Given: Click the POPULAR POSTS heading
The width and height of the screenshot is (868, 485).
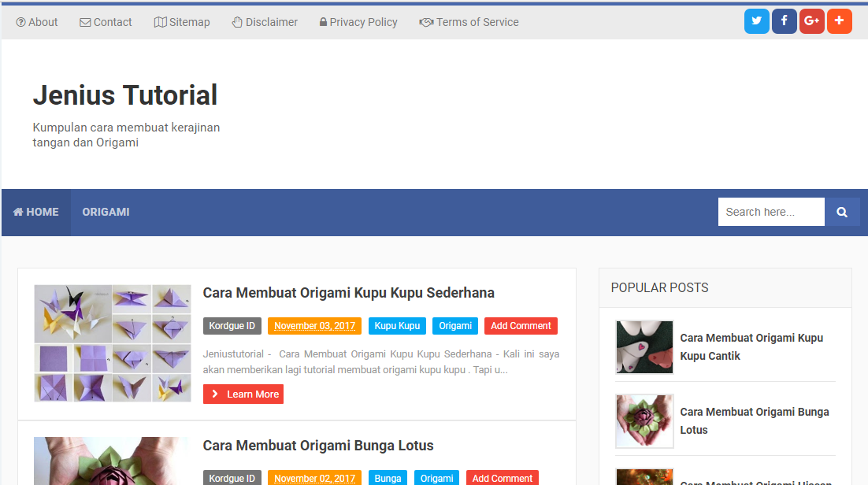Looking at the screenshot, I should [x=659, y=288].
